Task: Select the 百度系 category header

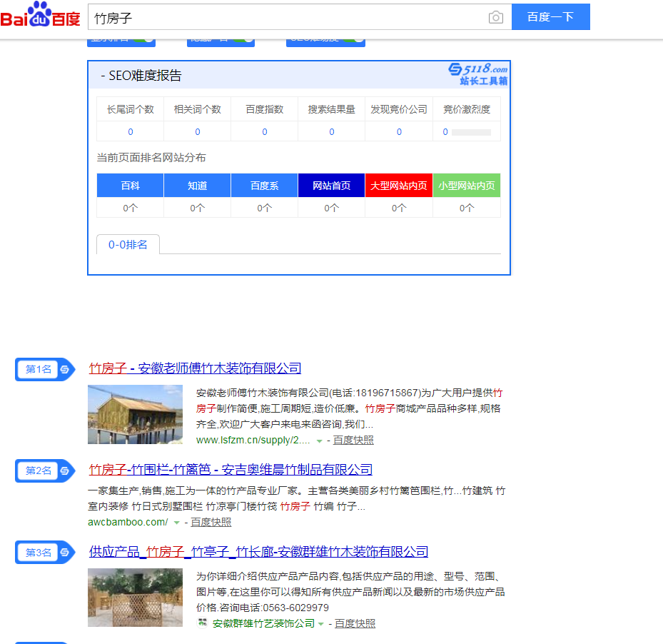Action: coord(265,186)
